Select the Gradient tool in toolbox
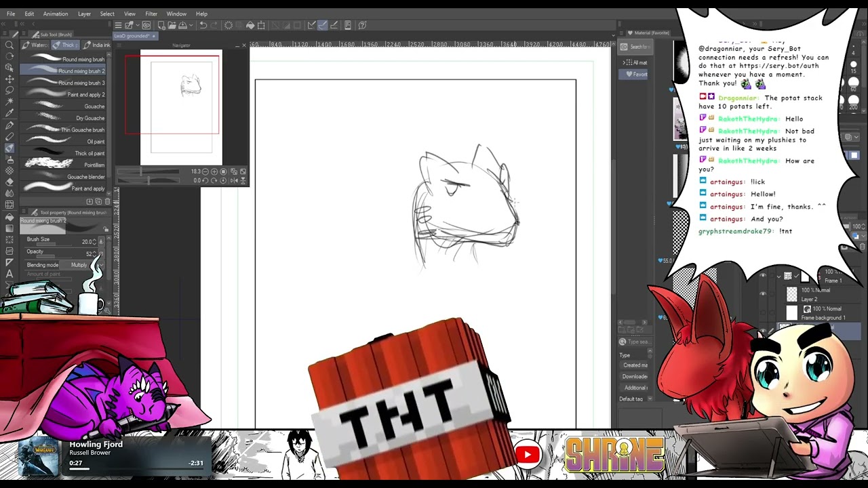Image resolution: width=868 pixels, height=488 pixels. (x=9, y=228)
